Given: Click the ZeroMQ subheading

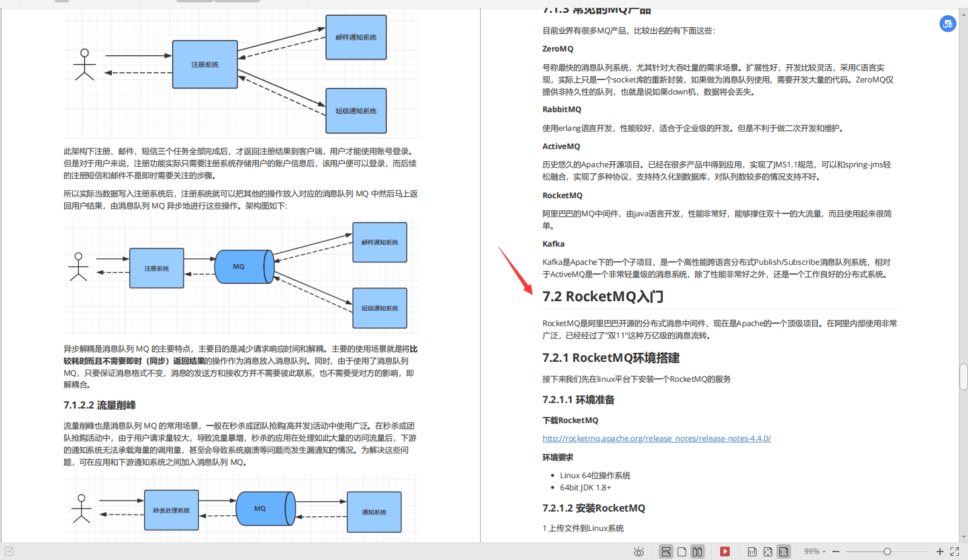Looking at the screenshot, I should coord(558,48).
